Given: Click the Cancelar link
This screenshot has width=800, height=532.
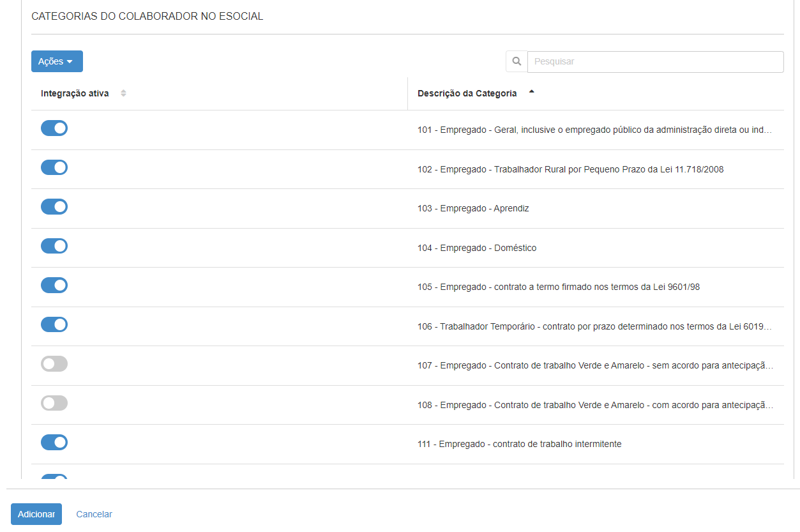Looking at the screenshot, I should click(x=93, y=514).
